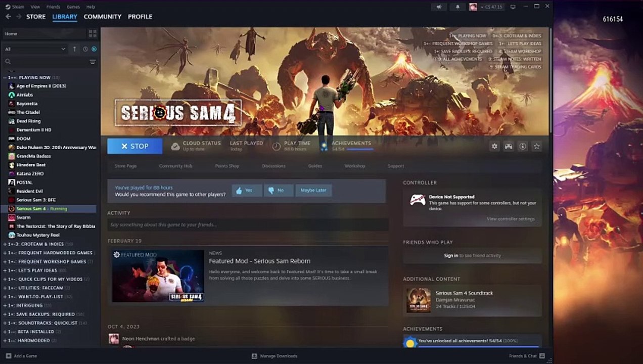This screenshot has width=643, height=364.
Task: Click the Device Not Supported controller icon
Action: pos(418,200)
